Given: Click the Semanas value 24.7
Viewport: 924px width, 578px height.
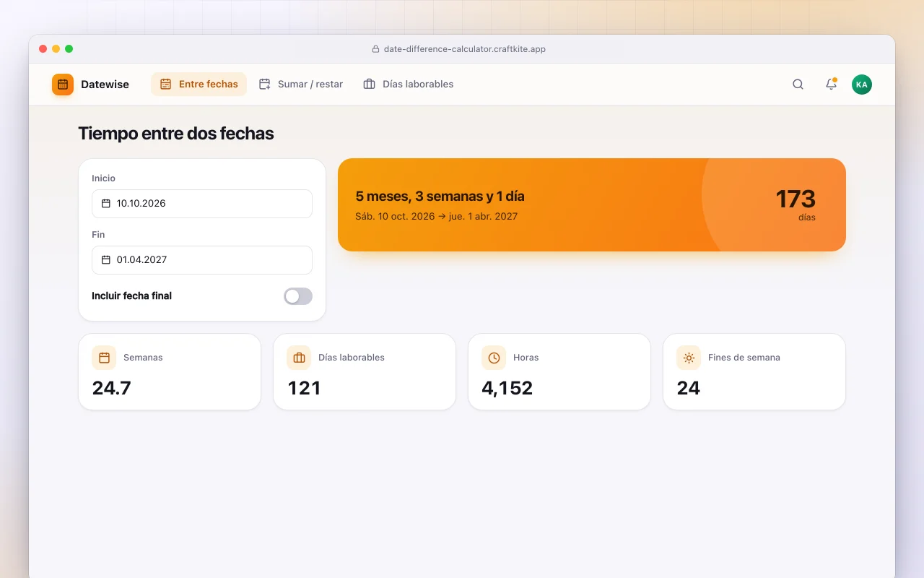Looking at the screenshot, I should [x=112, y=388].
